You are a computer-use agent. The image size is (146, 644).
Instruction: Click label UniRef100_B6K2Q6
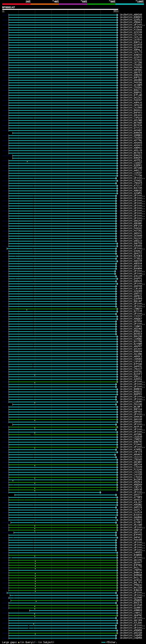(131, 337)
